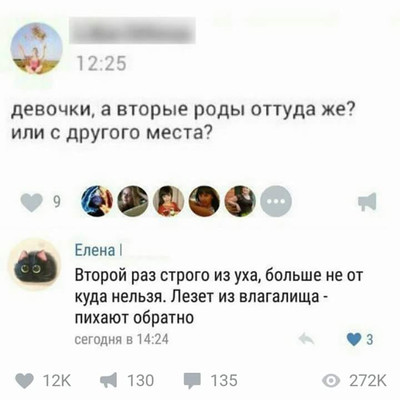Open the first liker's avatar
Screen dimensions: 400x400
tap(97, 202)
